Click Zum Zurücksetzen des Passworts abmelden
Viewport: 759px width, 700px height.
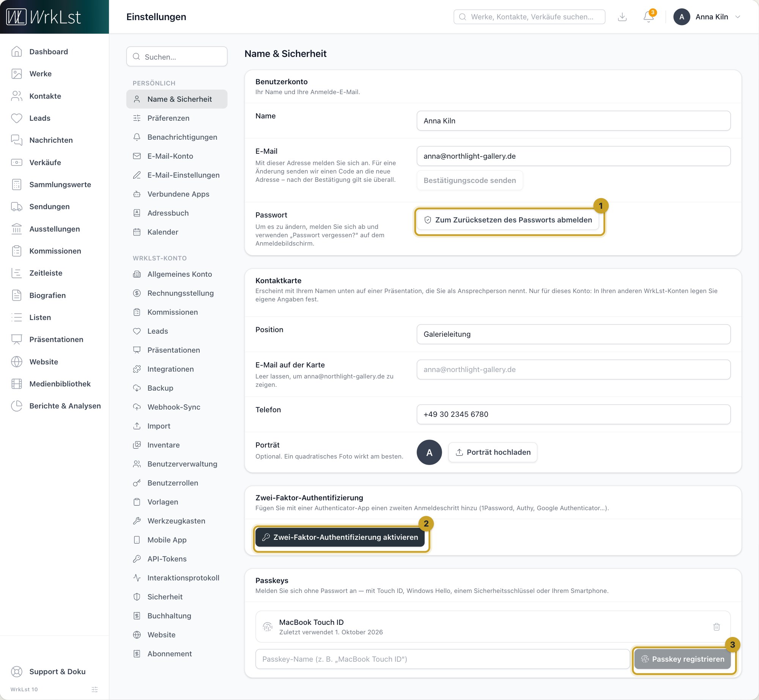(508, 220)
